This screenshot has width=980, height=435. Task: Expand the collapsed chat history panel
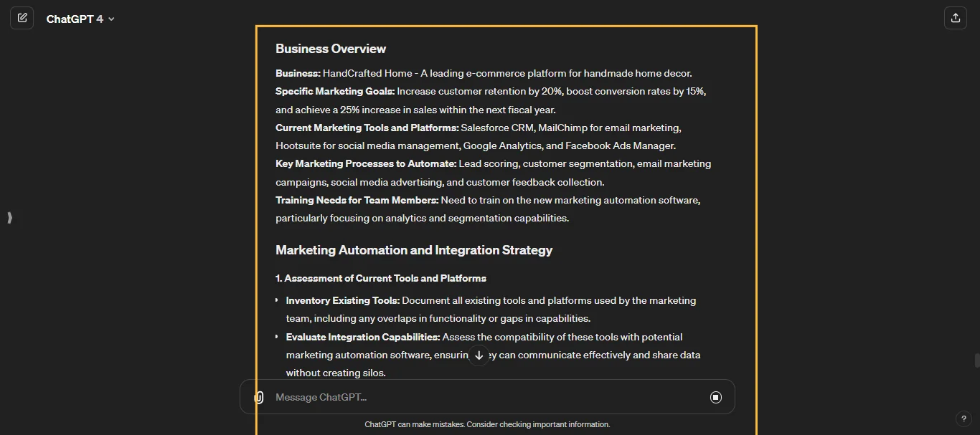[x=10, y=218]
